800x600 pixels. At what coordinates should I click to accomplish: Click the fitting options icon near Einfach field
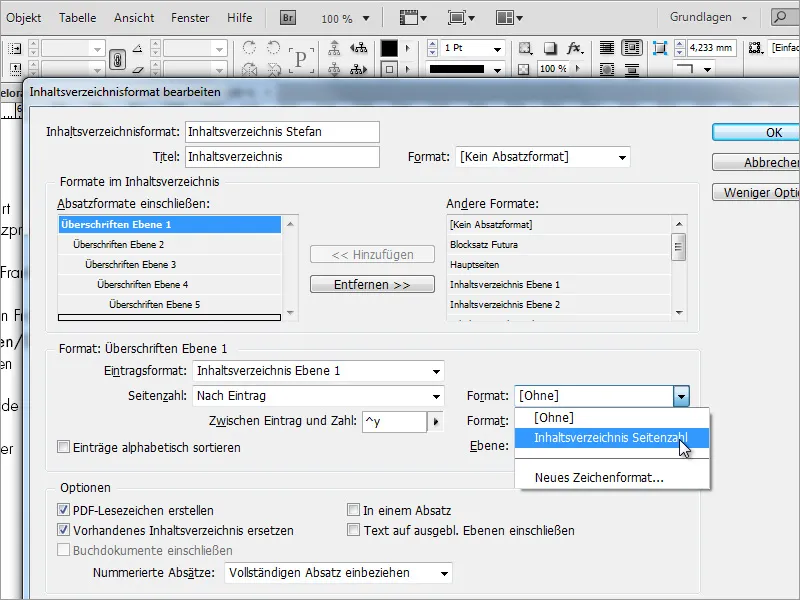756,48
